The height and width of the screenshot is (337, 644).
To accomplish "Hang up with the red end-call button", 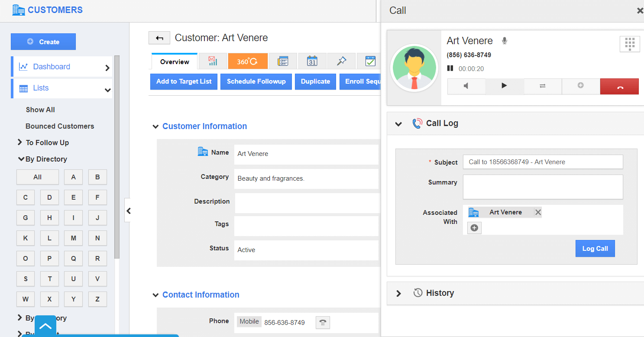I will (x=619, y=86).
